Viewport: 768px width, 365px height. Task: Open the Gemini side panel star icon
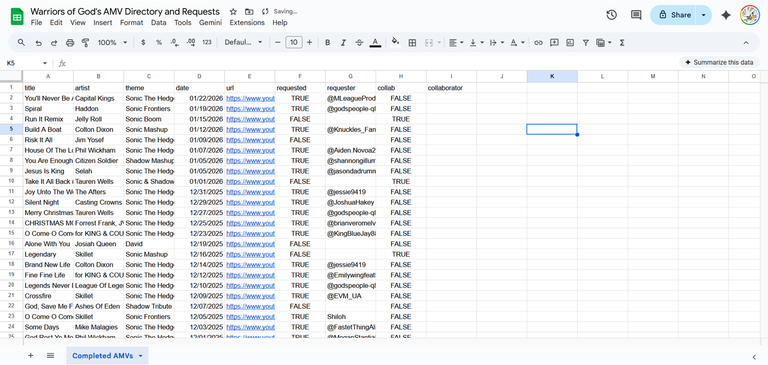(726, 15)
